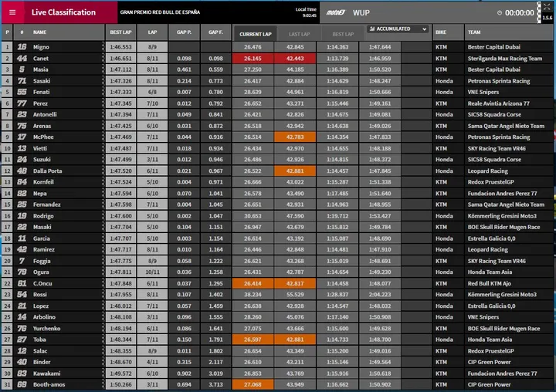Click the GAP F. column header

[x=215, y=32]
